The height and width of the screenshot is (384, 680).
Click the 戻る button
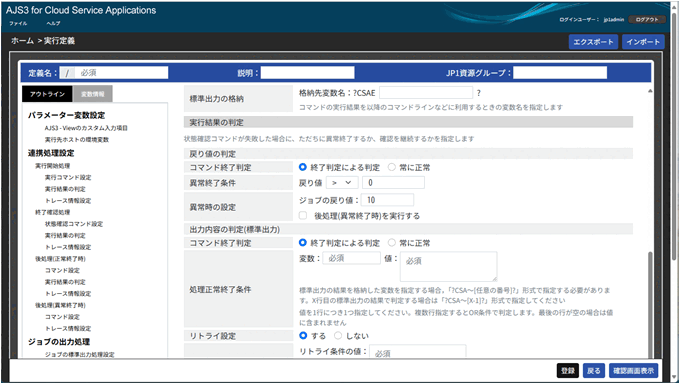coord(594,371)
